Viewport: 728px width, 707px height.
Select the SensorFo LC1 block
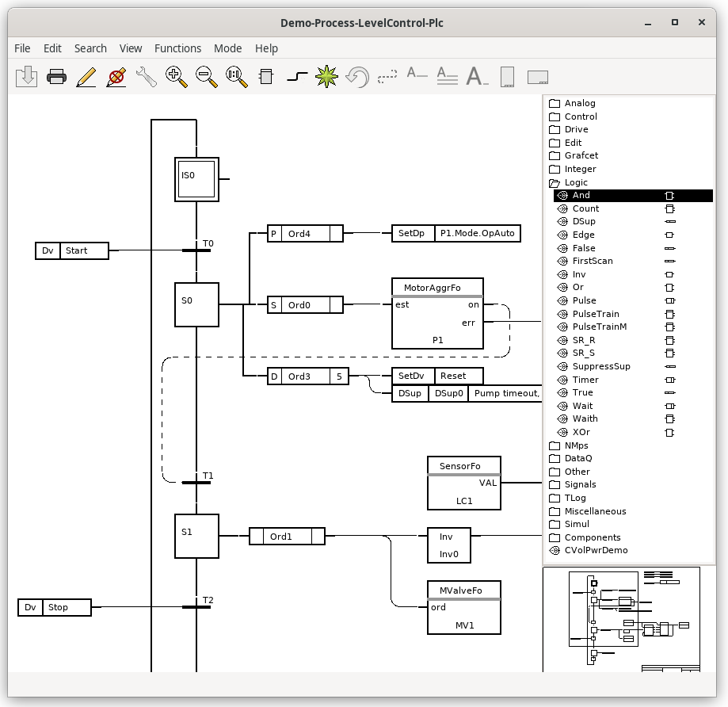click(x=464, y=483)
